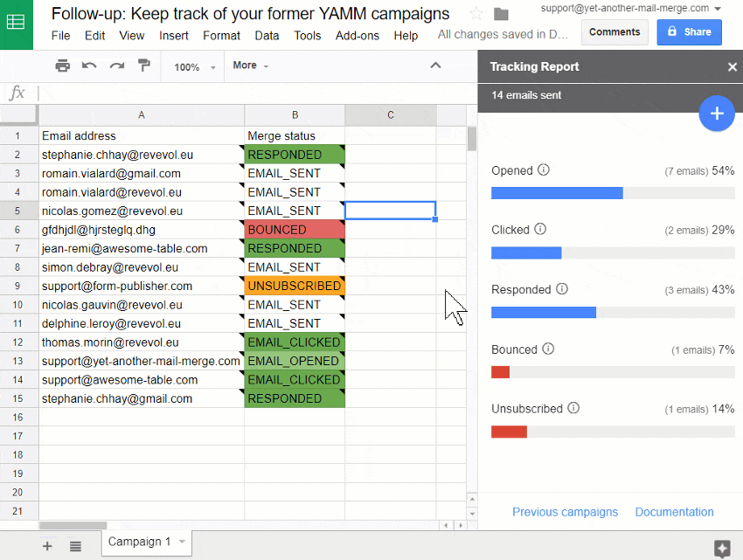Image resolution: width=743 pixels, height=560 pixels.
Task: Click the blue Share button
Action: point(689,32)
